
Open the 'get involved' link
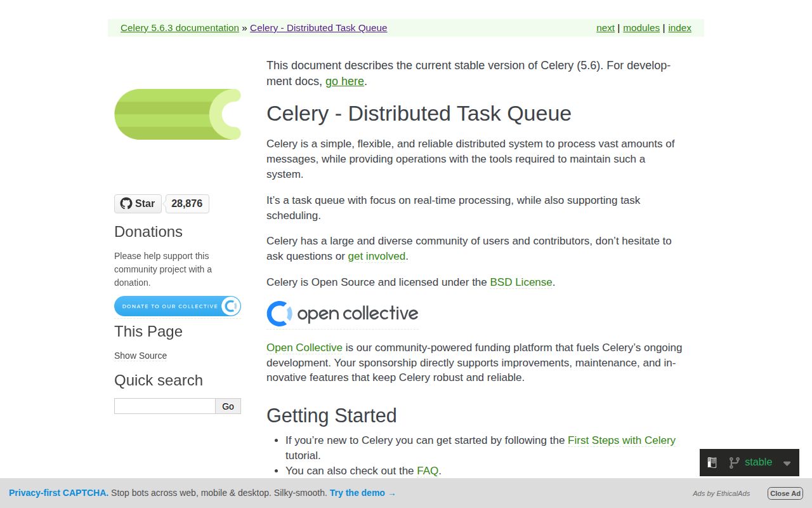coord(377,257)
